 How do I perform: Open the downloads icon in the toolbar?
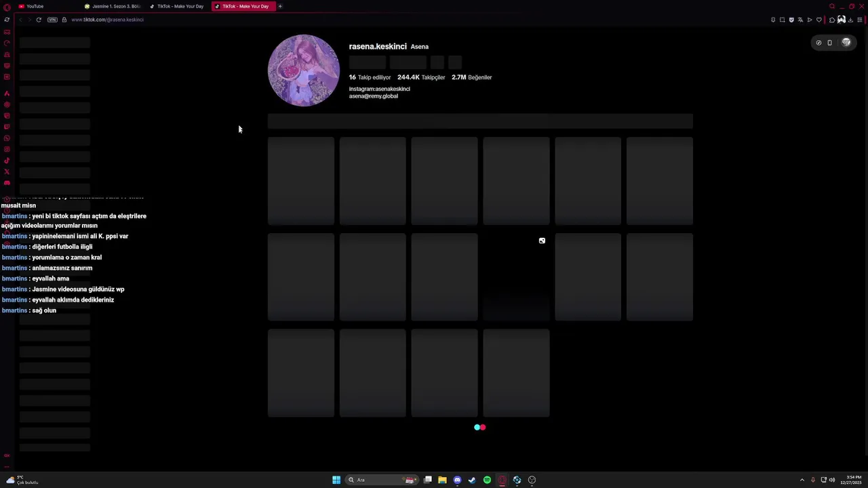click(x=850, y=20)
